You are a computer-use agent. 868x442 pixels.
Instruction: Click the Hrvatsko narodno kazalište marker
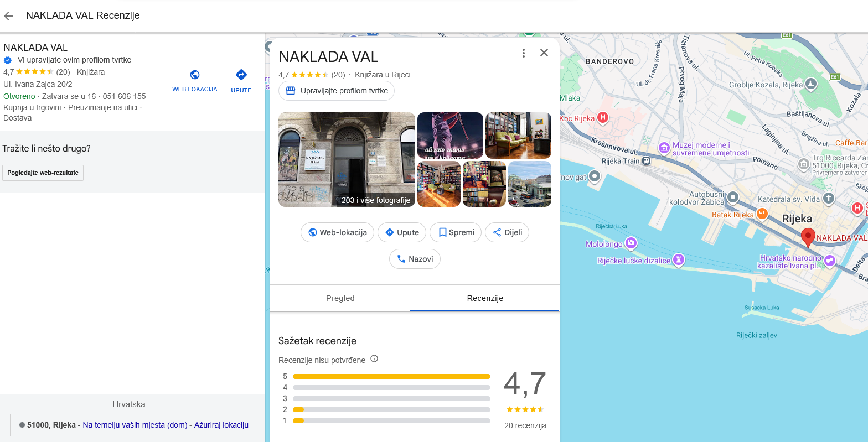(829, 261)
